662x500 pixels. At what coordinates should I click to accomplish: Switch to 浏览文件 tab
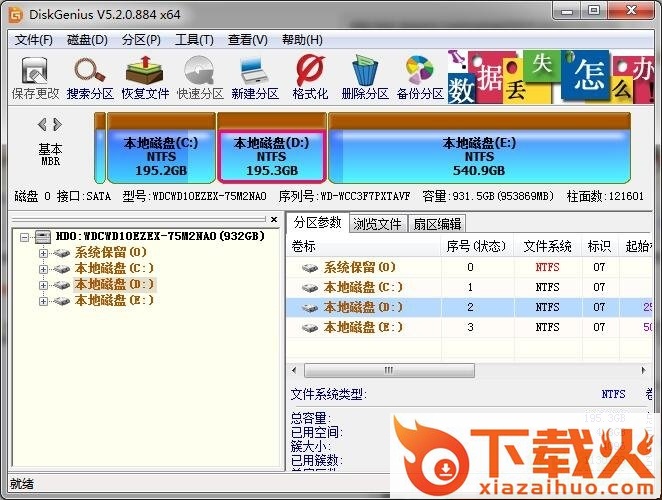377,224
